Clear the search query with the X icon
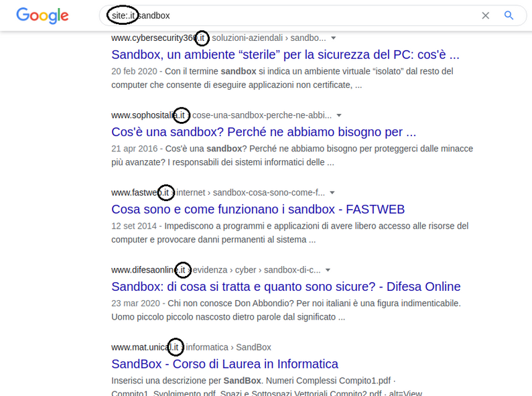The image size is (532, 396). pos(486,15)
